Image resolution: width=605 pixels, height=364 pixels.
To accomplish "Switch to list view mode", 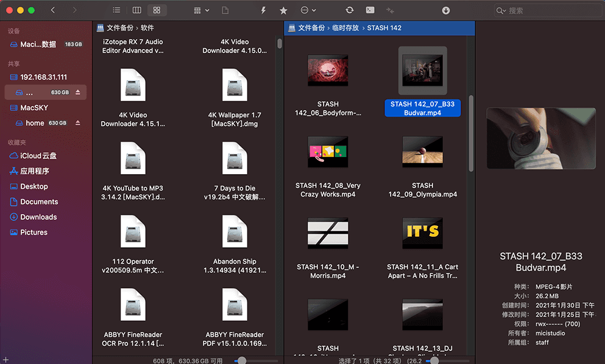I will (x=116, y=10).
